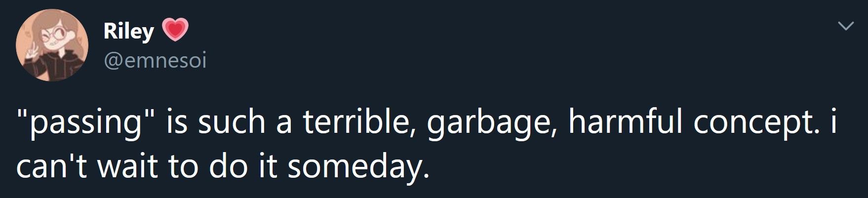Screen dimensions: 868x198
Task: Open the Riley display name link
Action: point(128,32)
